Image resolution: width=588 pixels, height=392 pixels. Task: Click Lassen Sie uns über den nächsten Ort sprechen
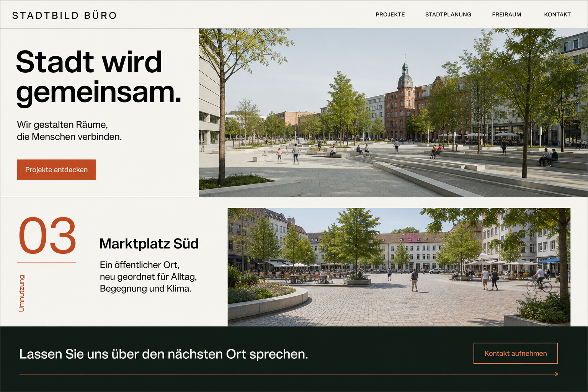point(163,354)
